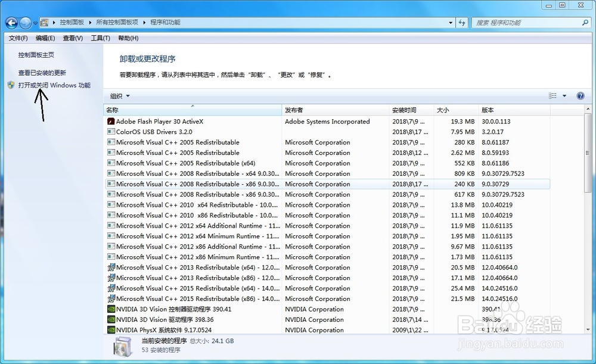The image size is (596, 364).
Task: Click NVIDIA 3D Vision 控制器驱动程序 icon
Action: point(111,309)
